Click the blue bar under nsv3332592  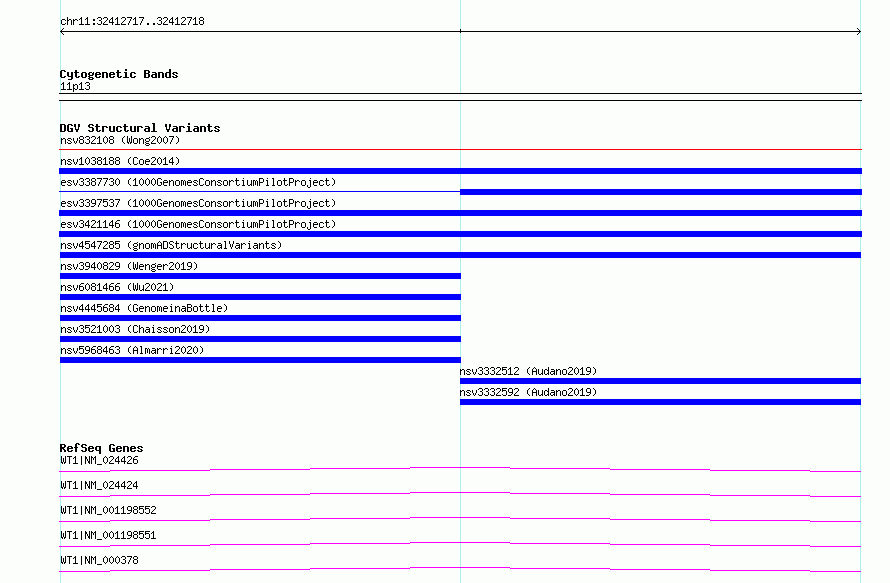coord(660,402)
